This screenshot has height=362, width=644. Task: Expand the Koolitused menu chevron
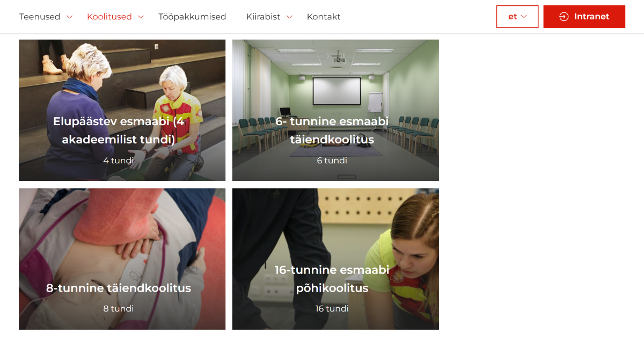pos(141,17)
